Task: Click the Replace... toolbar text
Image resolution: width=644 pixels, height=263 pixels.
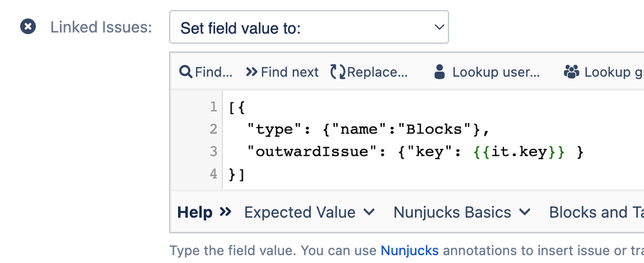Action: pos(377,72)
